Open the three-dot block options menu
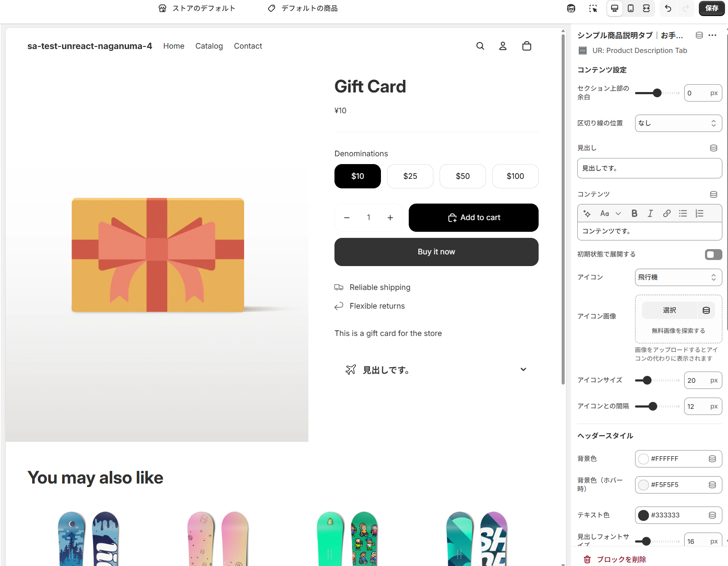 pos(712,35)
